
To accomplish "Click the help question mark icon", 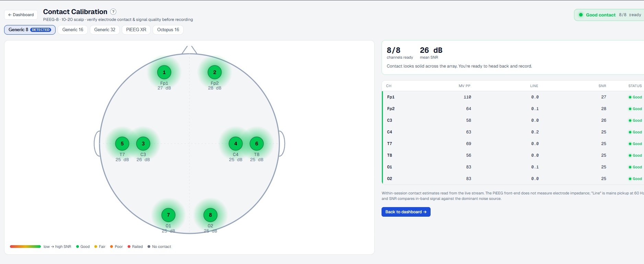I will 113,12.
